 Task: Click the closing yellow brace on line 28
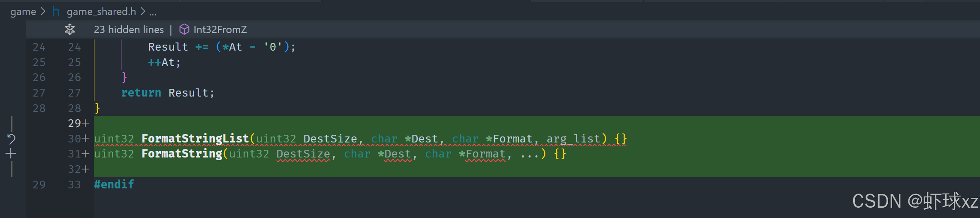click(x=97, y=108)
